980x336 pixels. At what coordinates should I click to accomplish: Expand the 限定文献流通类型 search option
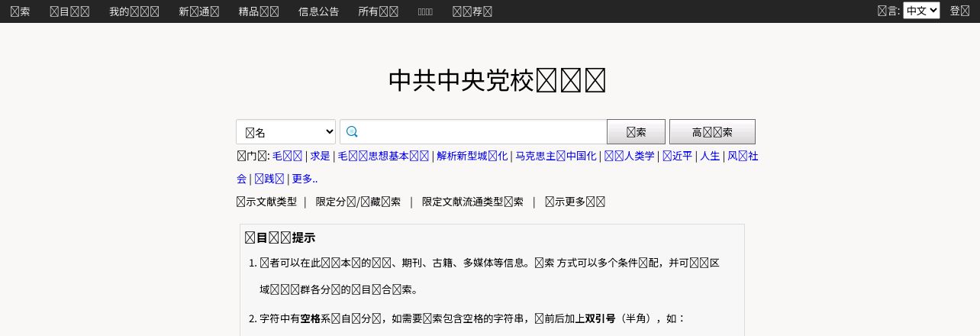coord(472,202)
